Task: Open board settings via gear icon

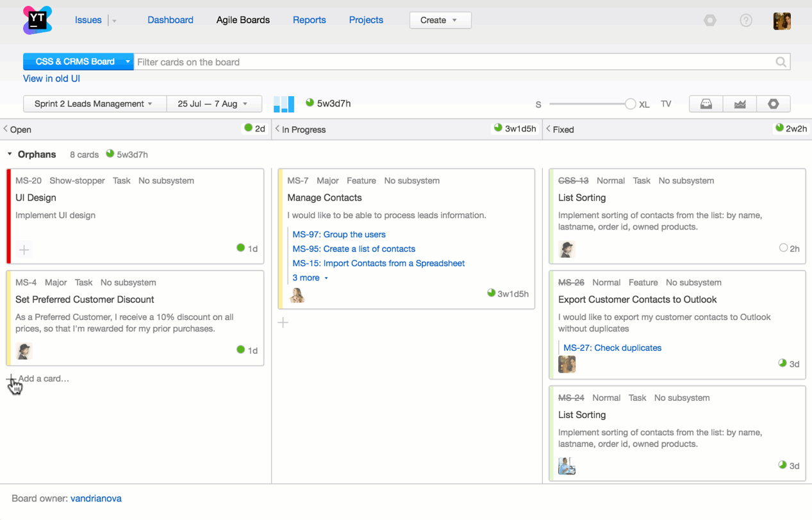Action: click(774, 103)
